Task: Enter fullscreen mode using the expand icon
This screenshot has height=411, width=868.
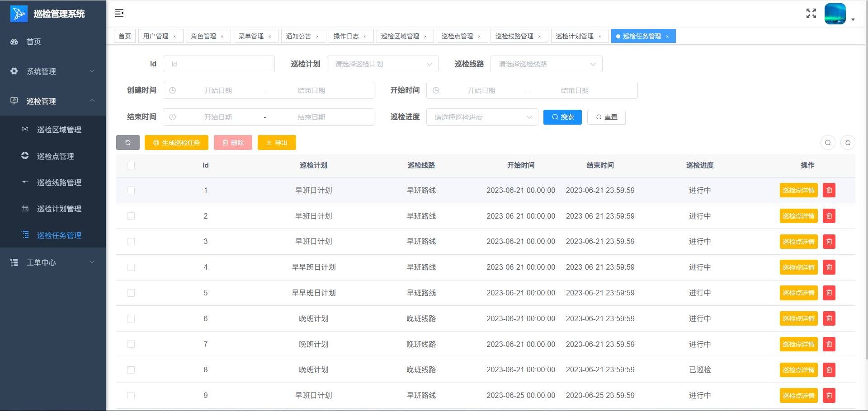Action: (811, 14)
